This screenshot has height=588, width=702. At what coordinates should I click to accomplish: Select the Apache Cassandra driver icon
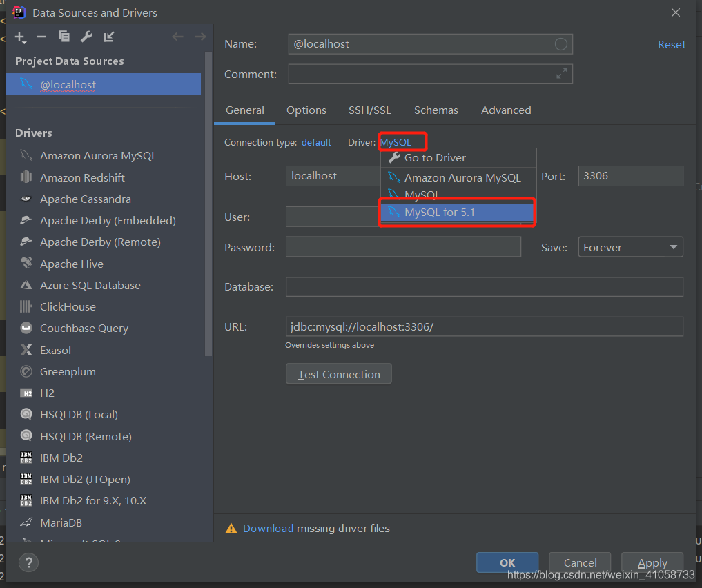(x=26, y=199)
